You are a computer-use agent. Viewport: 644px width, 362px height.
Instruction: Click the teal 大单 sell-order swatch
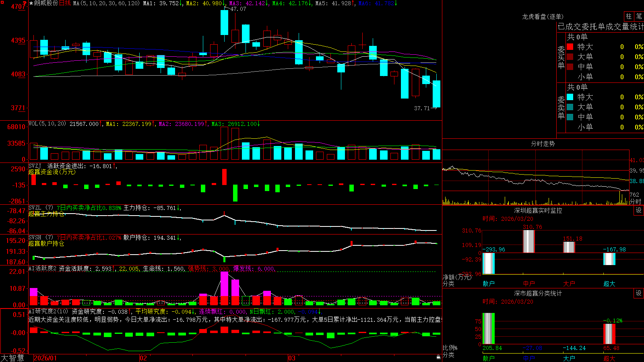570,107
